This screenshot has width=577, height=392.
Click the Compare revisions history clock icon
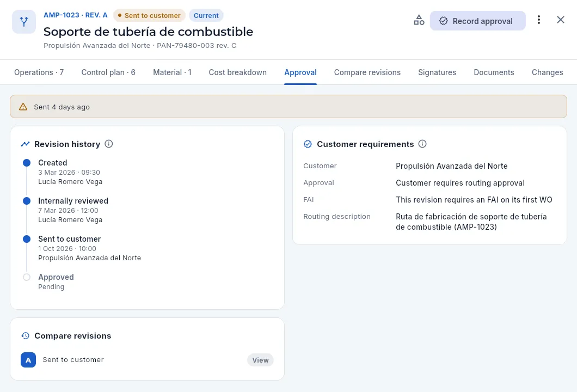[x=25, y=336]
